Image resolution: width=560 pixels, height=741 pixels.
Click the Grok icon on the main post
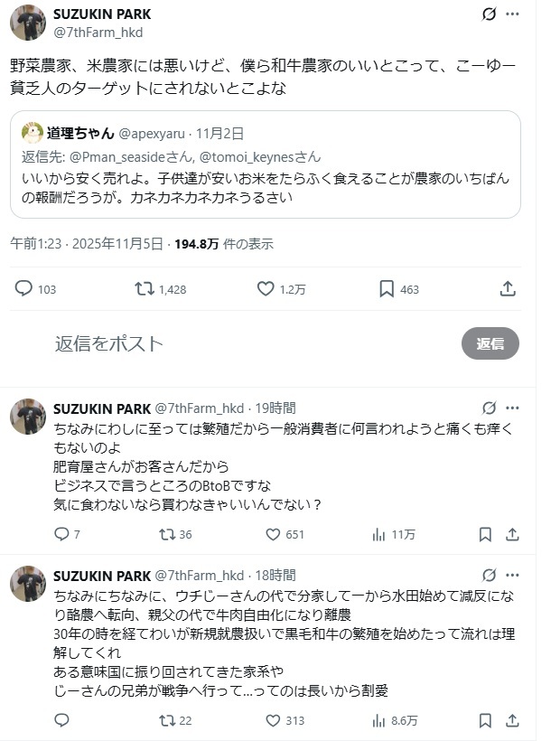pyautogui.click(x=489, y=15)
